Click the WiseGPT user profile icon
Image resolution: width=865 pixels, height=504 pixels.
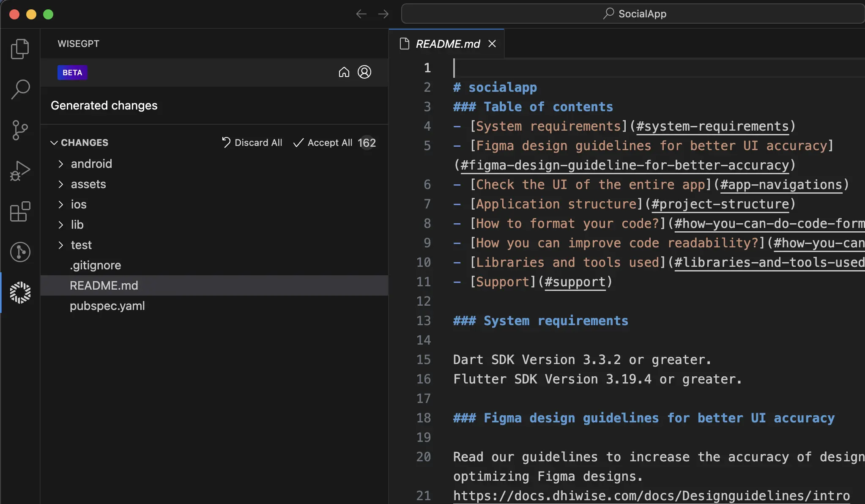coord(365,72)
